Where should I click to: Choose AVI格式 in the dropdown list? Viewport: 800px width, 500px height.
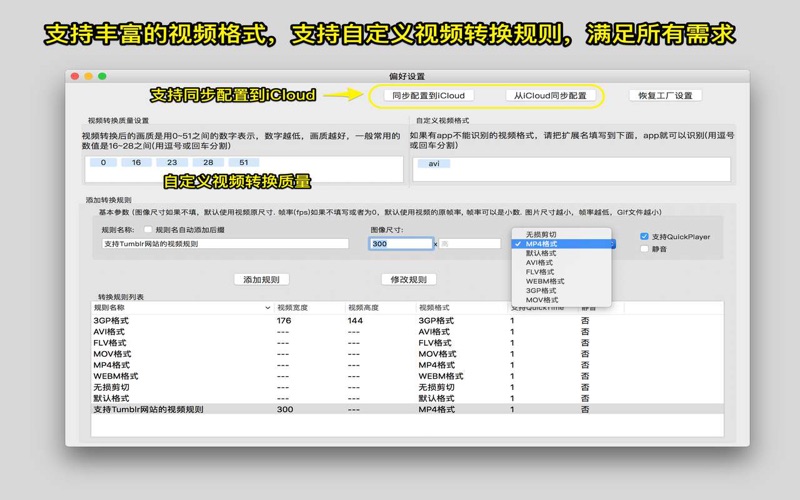(539, 262)
